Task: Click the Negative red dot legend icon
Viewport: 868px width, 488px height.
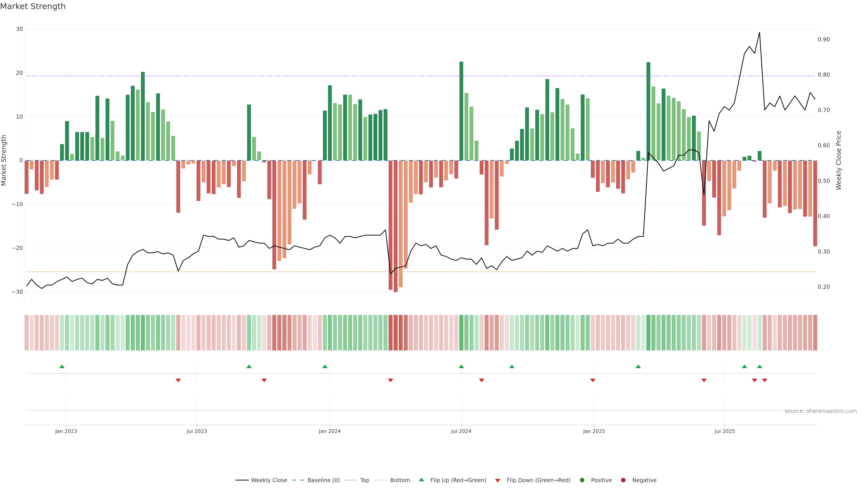Action: click(623, 480)
